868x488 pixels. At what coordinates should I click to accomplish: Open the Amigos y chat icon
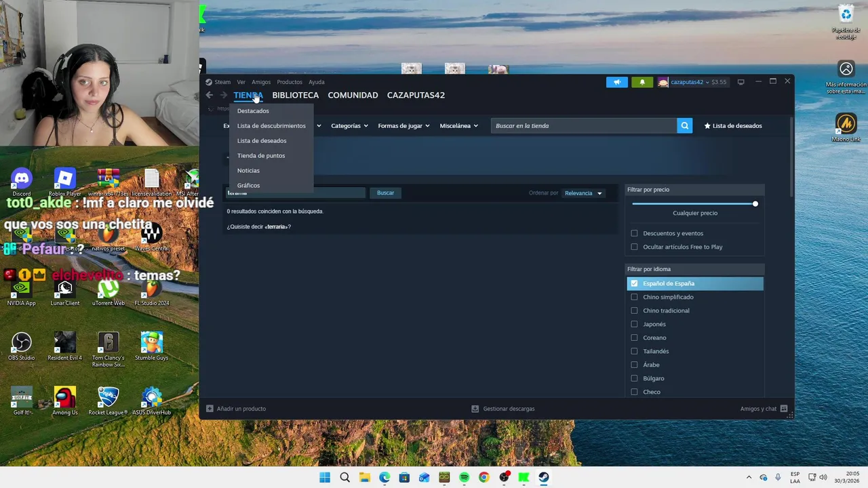(x=784, y=409)
